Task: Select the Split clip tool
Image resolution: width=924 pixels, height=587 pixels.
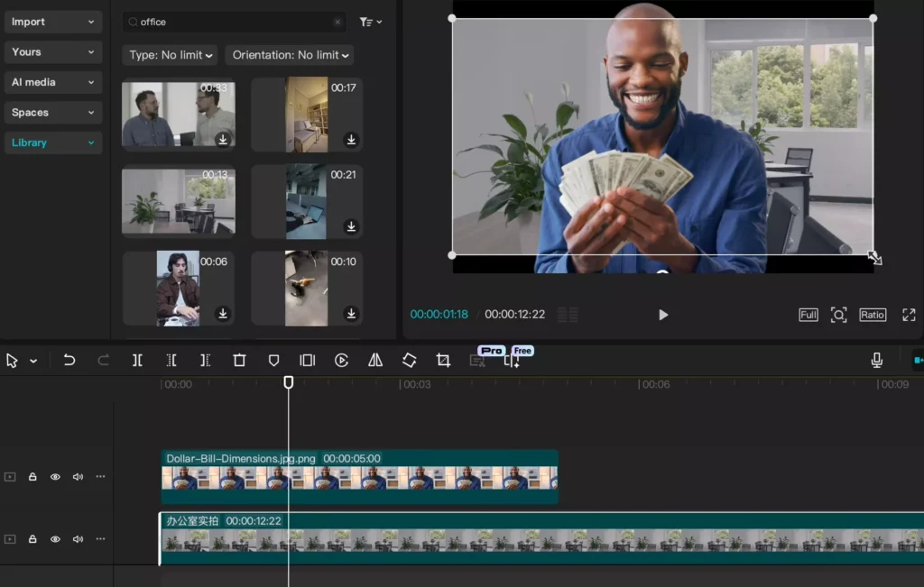Action: [137, 360]
